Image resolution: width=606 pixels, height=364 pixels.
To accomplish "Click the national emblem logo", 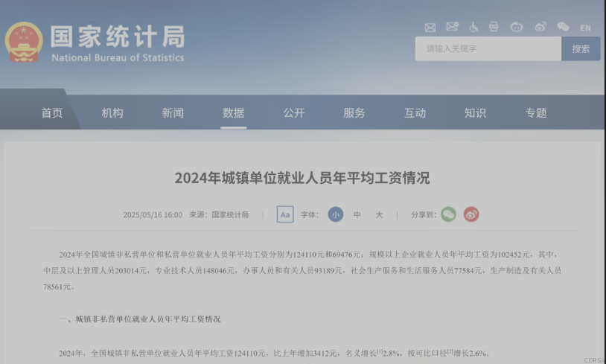I will [x=24, y=42].
